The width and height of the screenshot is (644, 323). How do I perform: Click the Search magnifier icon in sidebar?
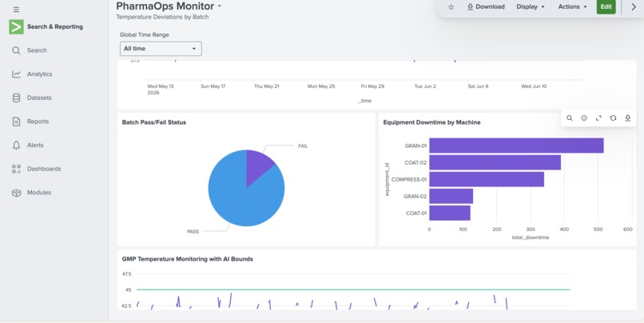(x=16, y=50)
